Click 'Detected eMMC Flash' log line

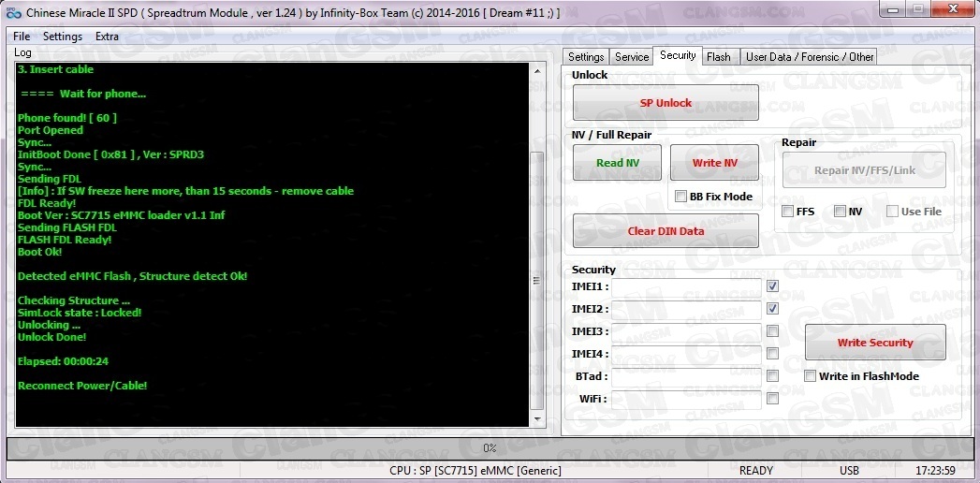(133, 276)
